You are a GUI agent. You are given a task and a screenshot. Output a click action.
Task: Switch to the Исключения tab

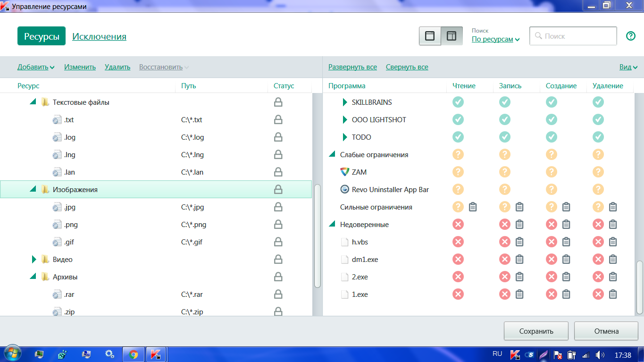pos(99,36)
